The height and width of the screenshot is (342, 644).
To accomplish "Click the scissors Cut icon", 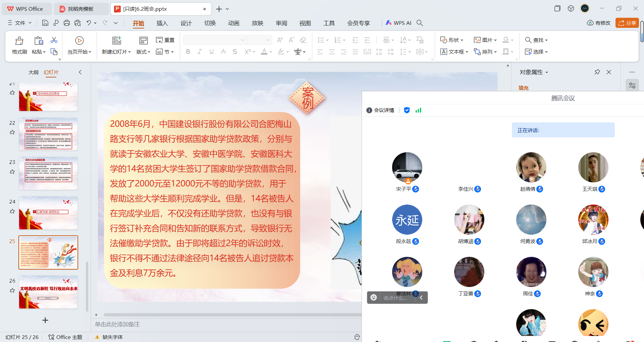I will coord(54,40).
